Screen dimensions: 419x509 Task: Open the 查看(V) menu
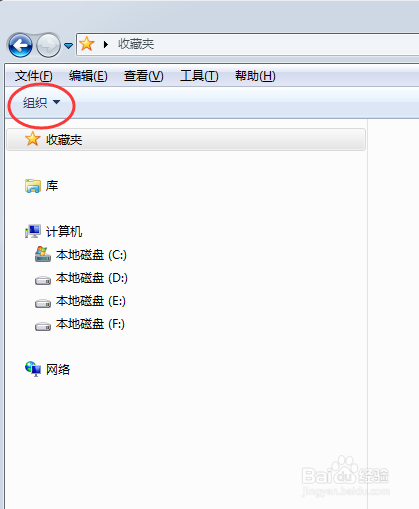(143, 76)
